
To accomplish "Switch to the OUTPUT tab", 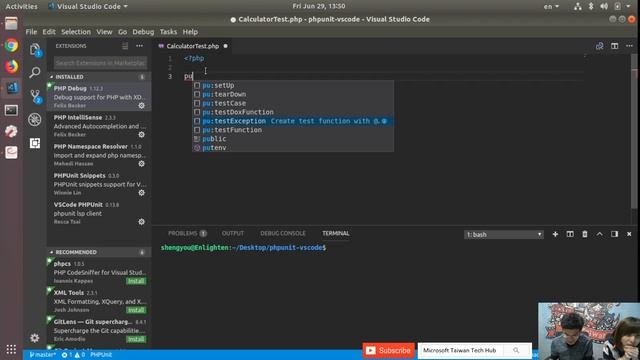I will pos(233,233).
